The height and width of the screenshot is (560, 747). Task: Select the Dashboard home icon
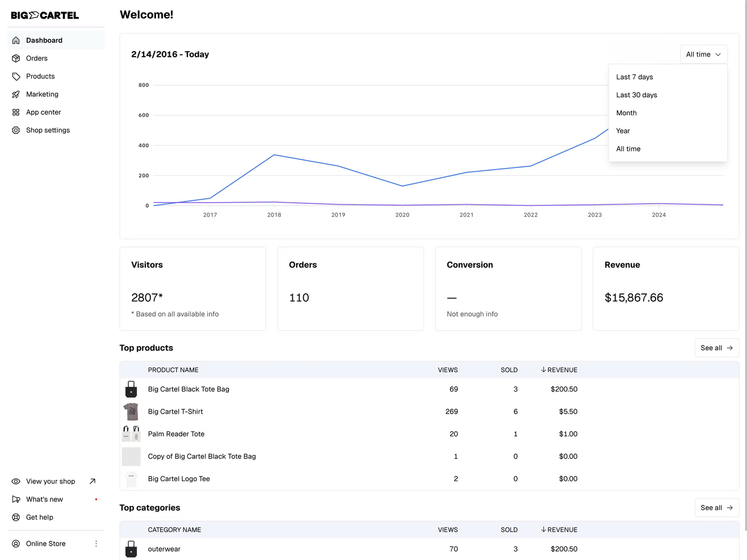coord(16,40)
